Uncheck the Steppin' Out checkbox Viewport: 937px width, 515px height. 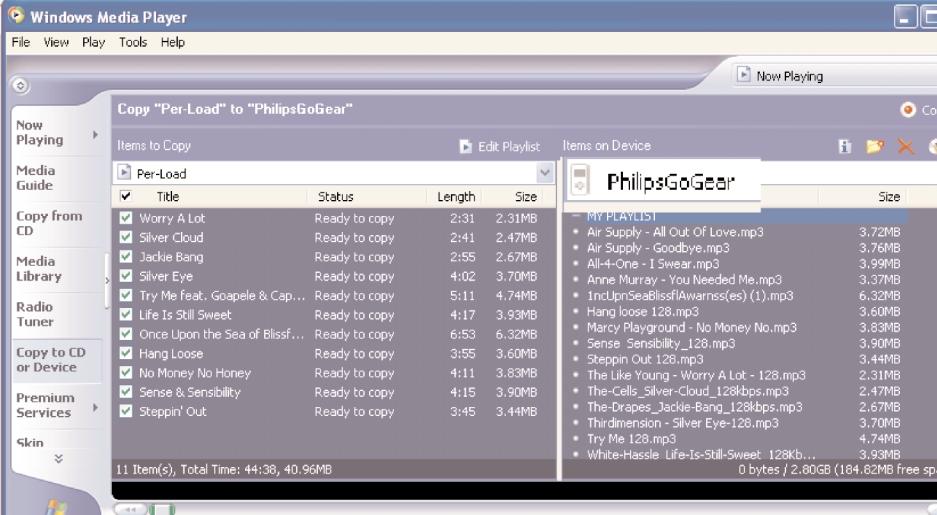pyautogui.click(x=125, y=411)
